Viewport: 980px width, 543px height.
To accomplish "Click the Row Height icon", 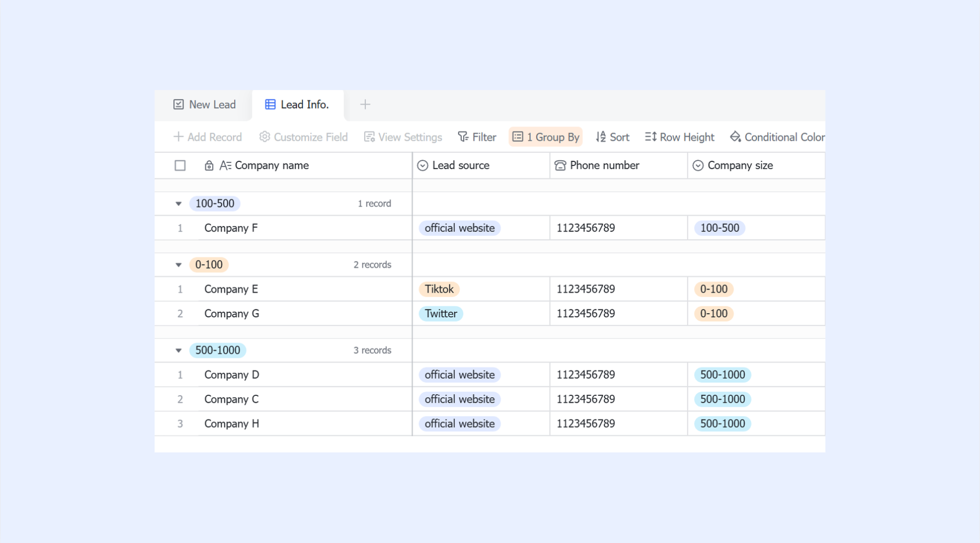I will [x=651, y=137].
